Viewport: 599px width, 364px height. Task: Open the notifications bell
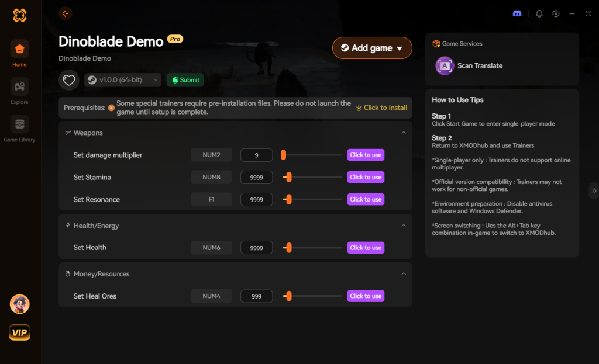click(539, 14)
